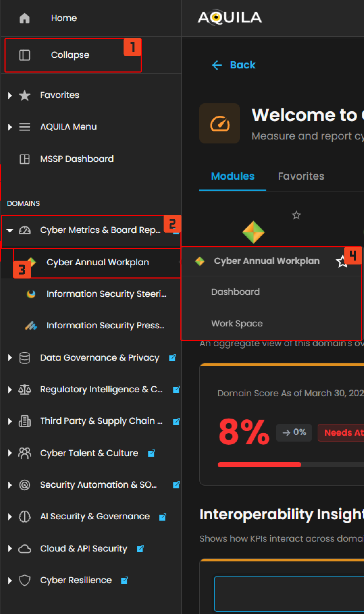The image size is (364, 614).
Task: Click the Data Governance database icon
Action: point(25,358)
